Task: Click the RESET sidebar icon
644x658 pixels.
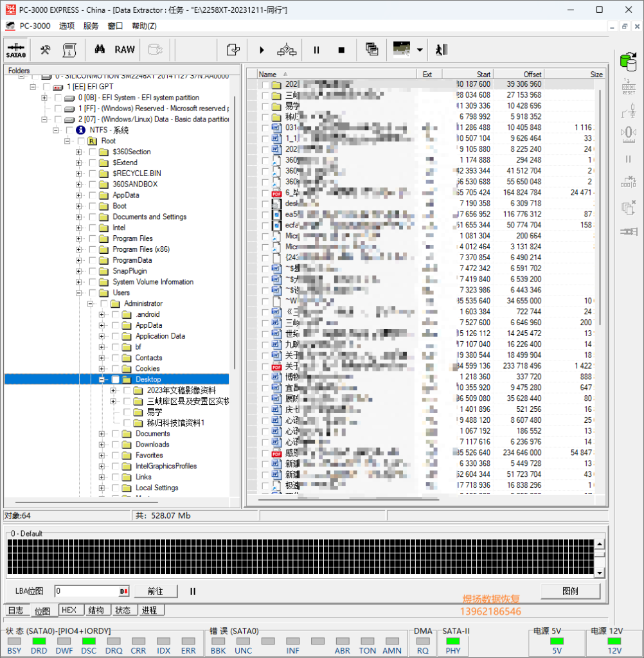Action: point(629,87)
